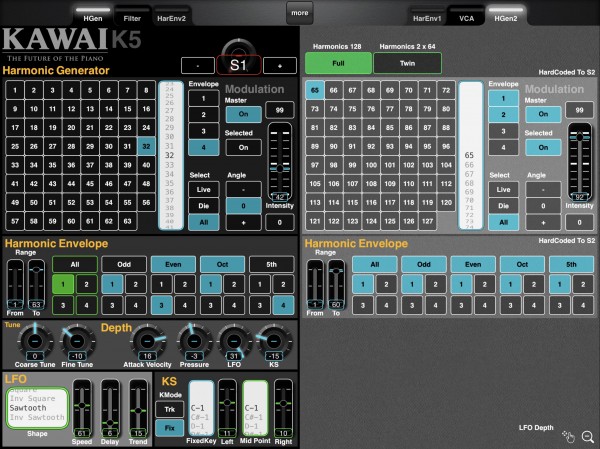Click the Twin harmonics 2 x 64 button
This screenshot has width=600, height=449.
(x=408, y=63)
